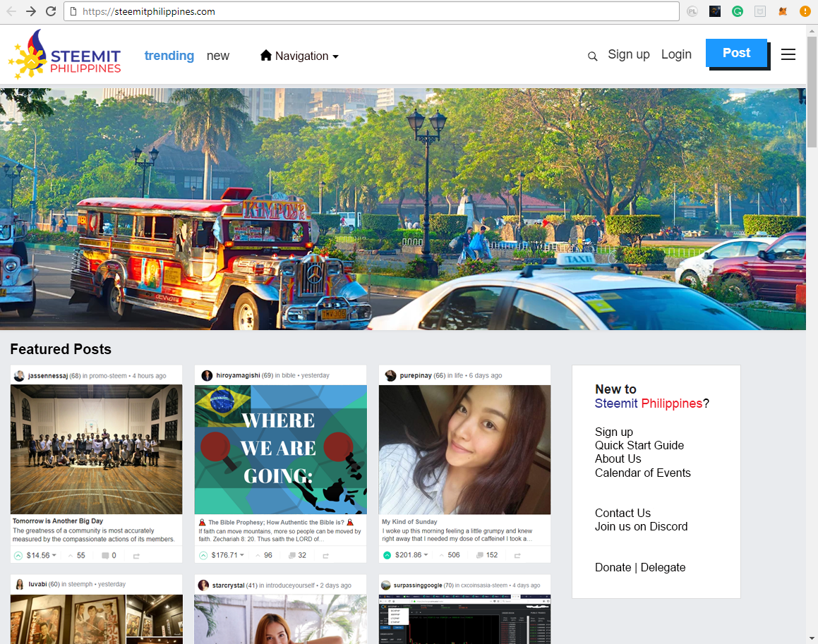Screen dimensions: 818x644
Task: Click the Login link
Action: coord(676,54)
